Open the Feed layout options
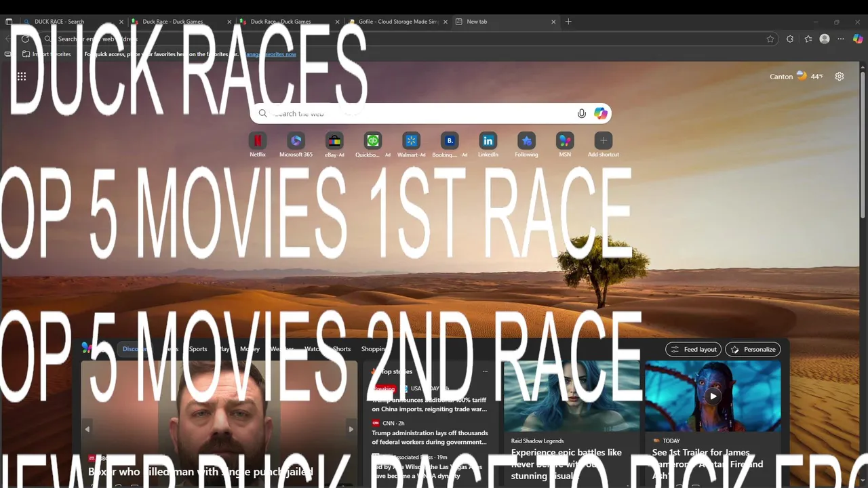Image resolution: width=868 pixels, height=488 pixels. tap(694, 349)
